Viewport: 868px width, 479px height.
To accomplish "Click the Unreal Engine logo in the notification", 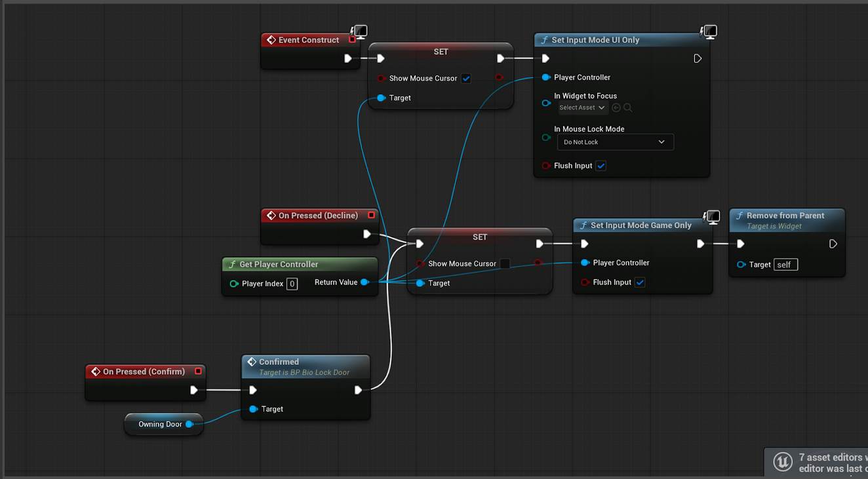I will tap(783, 462).
